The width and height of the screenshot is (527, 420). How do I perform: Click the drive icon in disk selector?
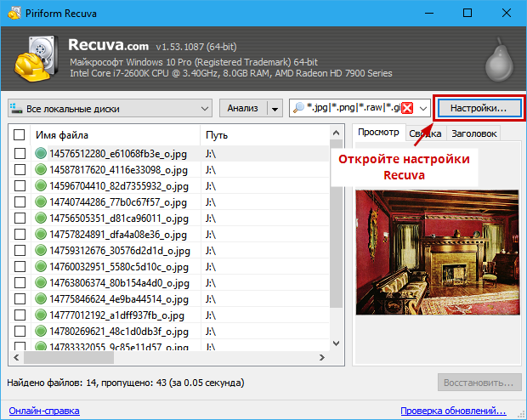16,108
